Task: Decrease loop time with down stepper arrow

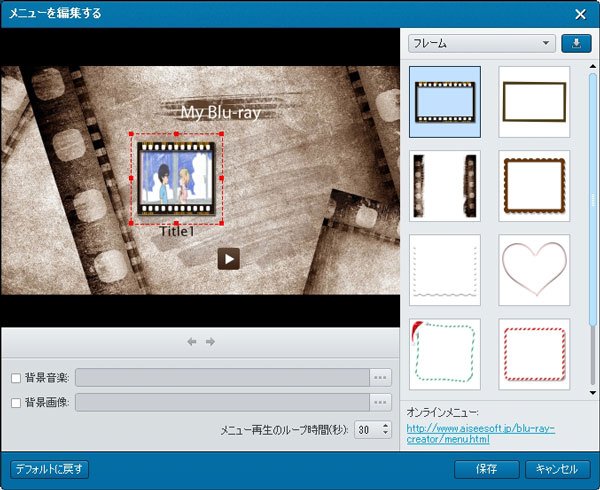Action: tap(386, 434)
